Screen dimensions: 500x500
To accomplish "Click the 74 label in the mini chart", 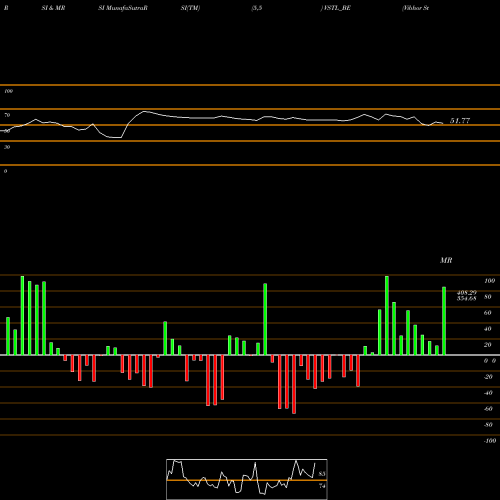I will [x=322, y=486].
